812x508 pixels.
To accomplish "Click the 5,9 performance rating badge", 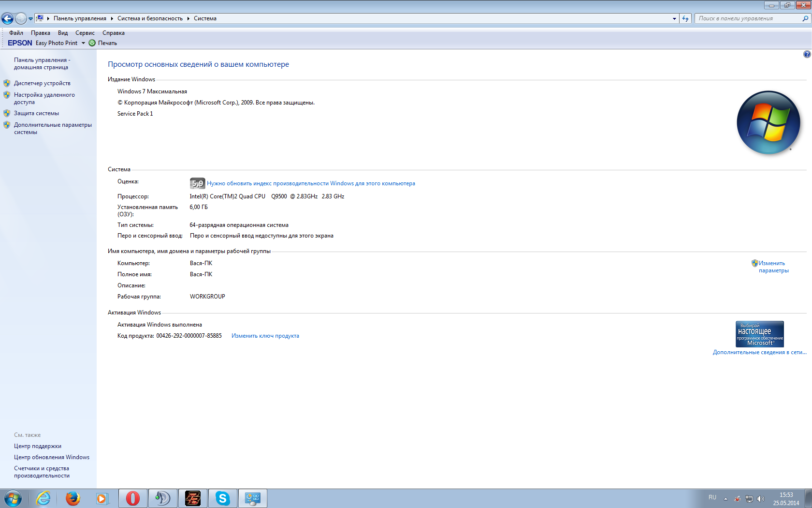I will tap(197, 183).
